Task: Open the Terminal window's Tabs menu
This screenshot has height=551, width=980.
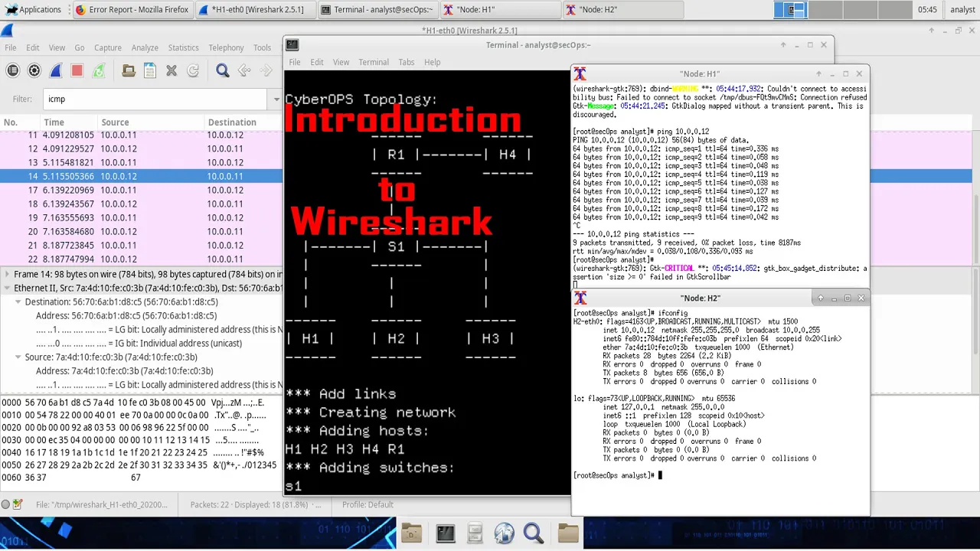Action: 406,62
